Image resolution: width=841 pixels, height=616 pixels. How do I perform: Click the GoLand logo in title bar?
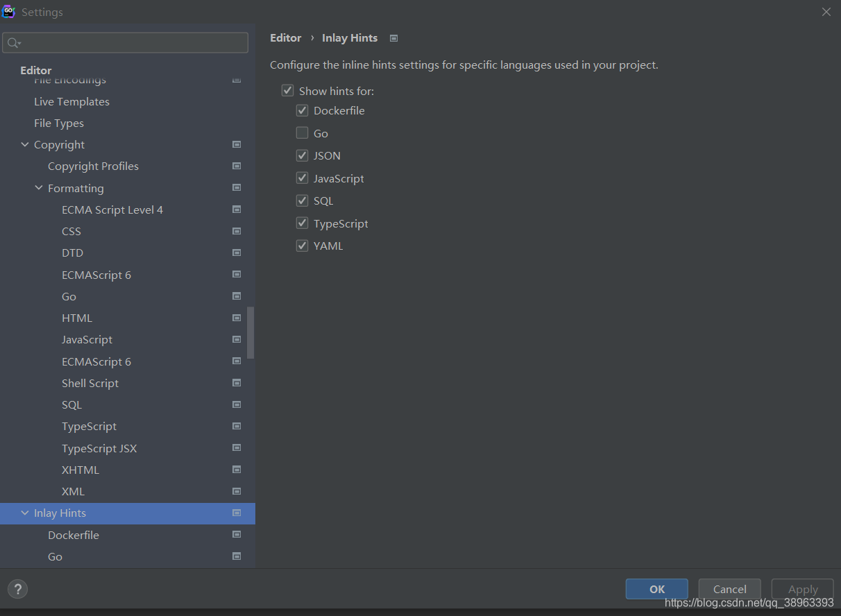(x=9, y=12)
